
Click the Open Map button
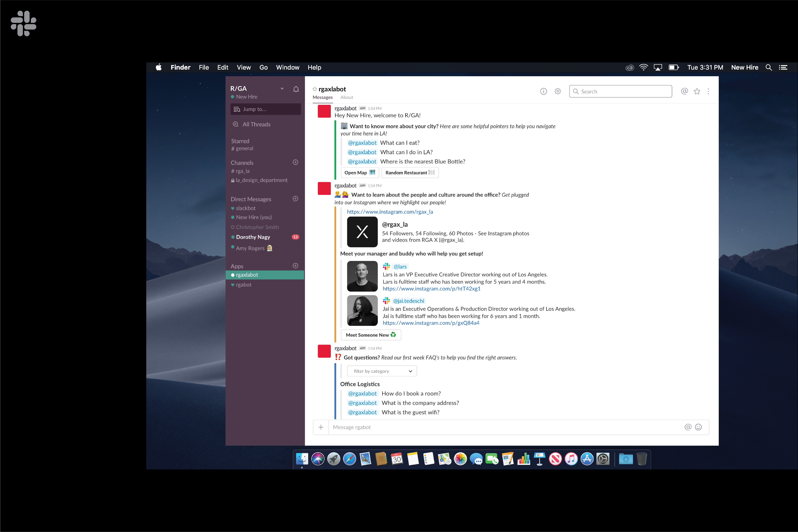point(360,173)
